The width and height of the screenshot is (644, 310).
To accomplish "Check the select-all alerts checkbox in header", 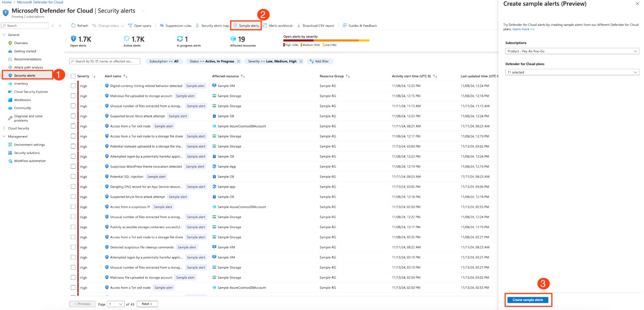I will [x=73, y=76].
